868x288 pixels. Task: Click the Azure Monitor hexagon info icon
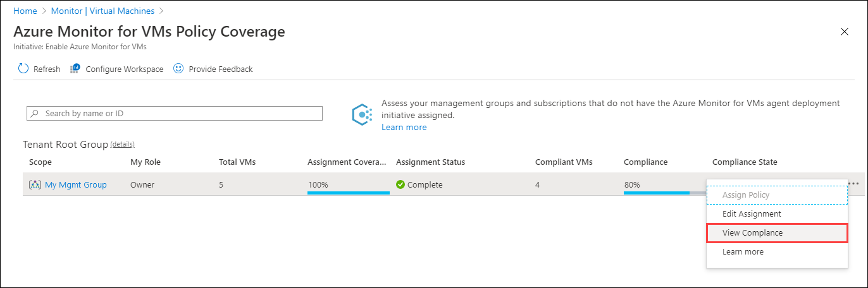(x=362, y=114)
